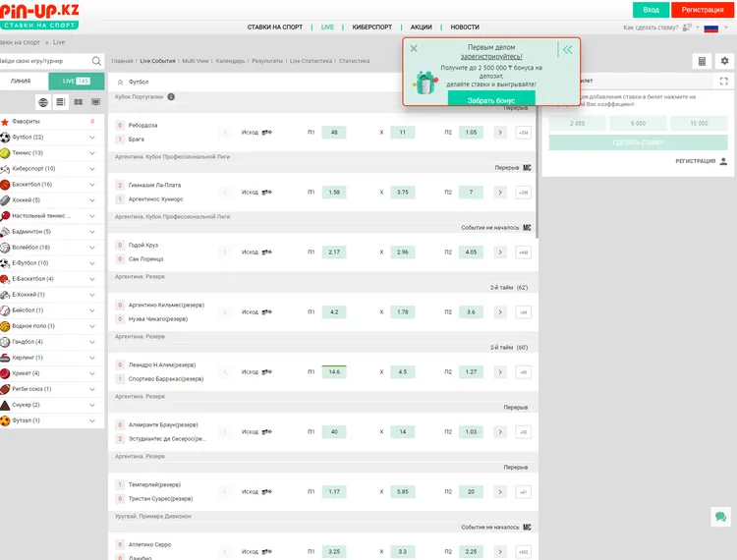Close the registration bonus popup
The height and width of the screenshot is (560, 737).
(414, 48)
